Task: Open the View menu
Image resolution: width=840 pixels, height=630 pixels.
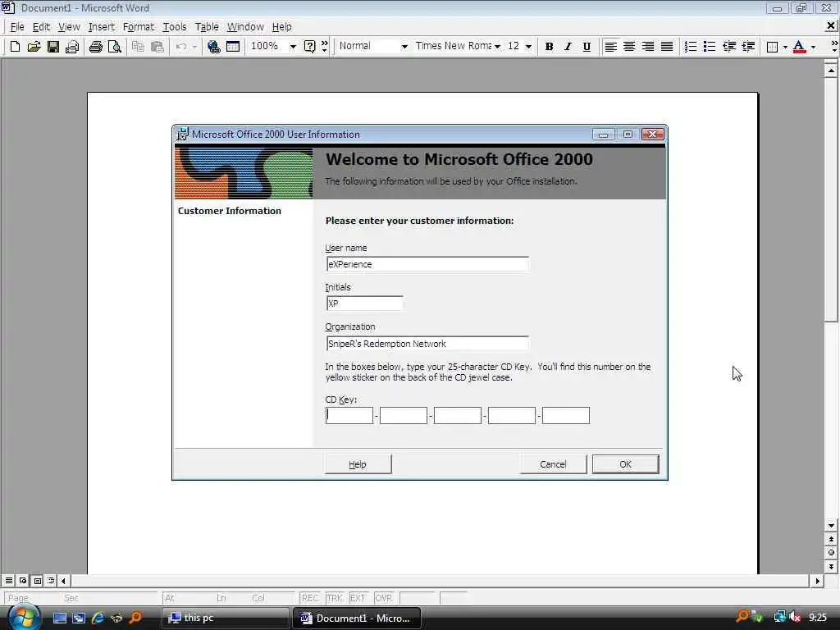Action: [69, 27]
